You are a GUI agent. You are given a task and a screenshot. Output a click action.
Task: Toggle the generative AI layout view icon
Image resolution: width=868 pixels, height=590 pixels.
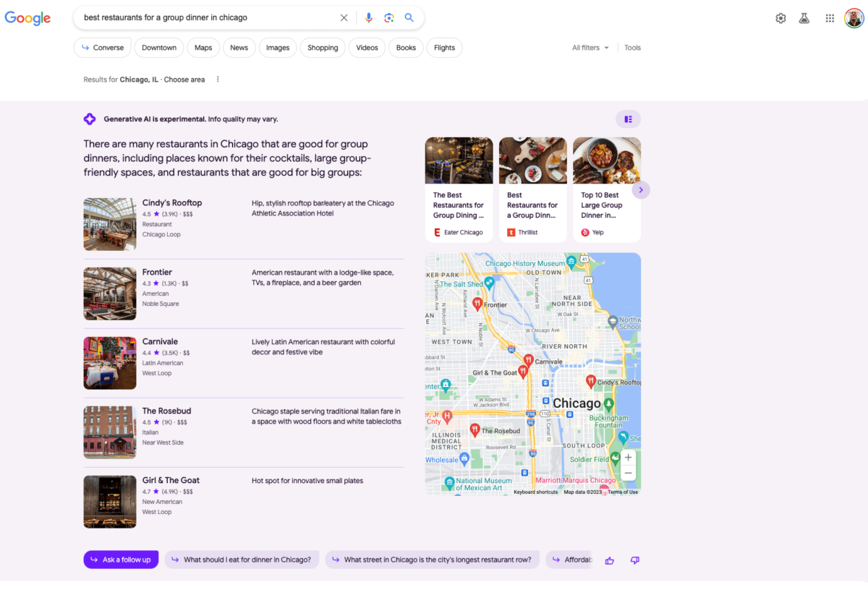(628, 119)
